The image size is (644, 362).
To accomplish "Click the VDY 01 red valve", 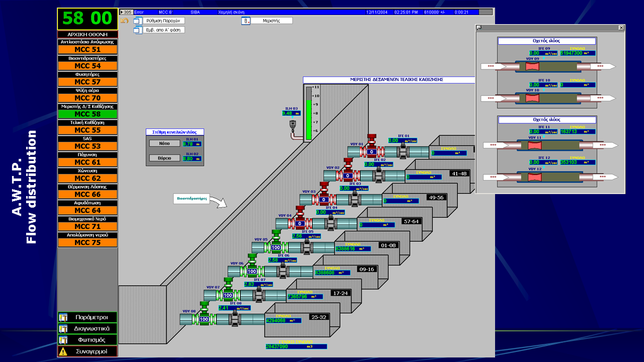I will tap(372, 146).
